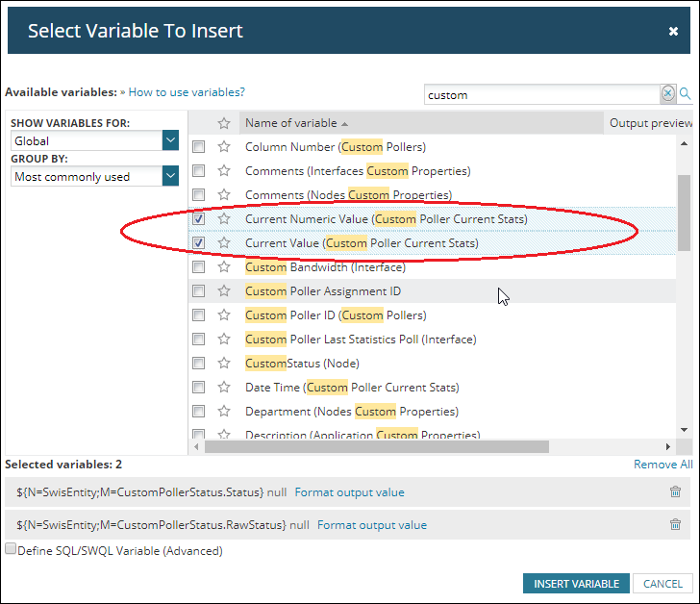Select Custom Bandwidth (Interface) row text

click(325, 267)
